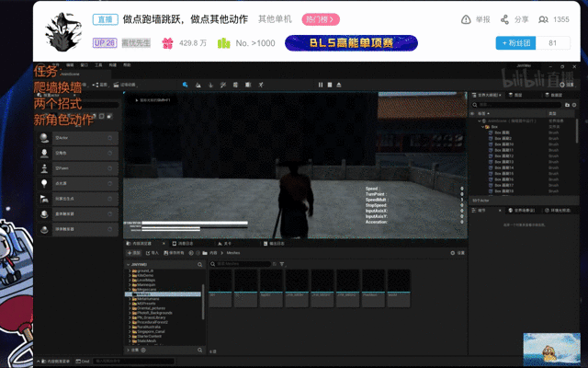Viewport: 588px width, 368px height.
Task: Switch to the Layers tab beside Outliner
Action: pos(515,95)
